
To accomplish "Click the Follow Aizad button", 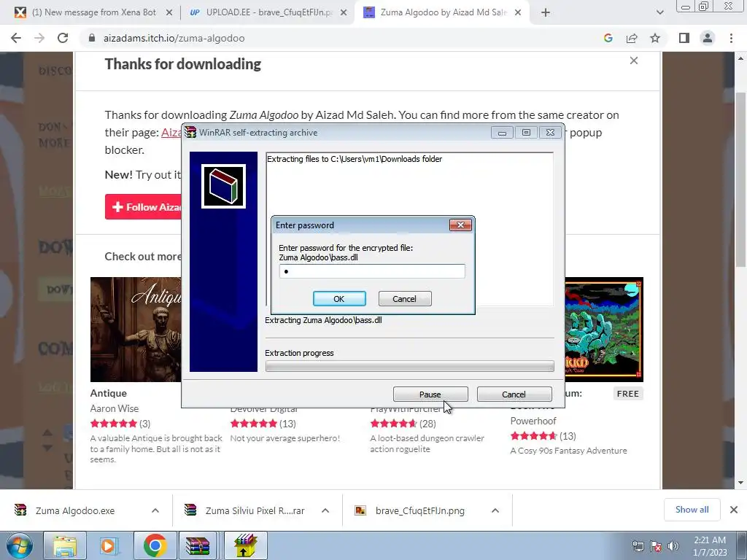I will 144,206.
